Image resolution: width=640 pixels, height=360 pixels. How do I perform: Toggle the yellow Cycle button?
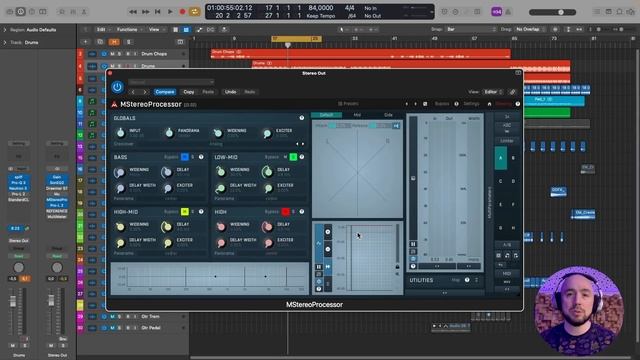point(195,11)
